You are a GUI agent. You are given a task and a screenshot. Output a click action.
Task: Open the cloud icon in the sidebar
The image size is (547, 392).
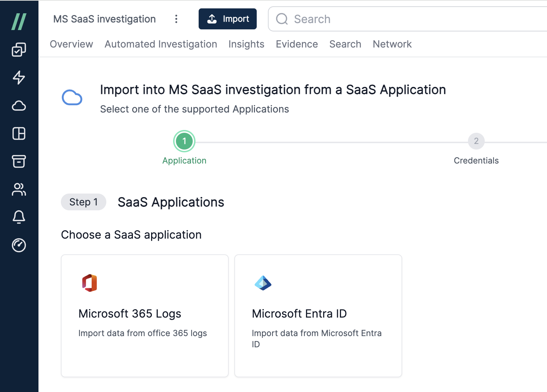pyautogui.click(x=19, y=106)
